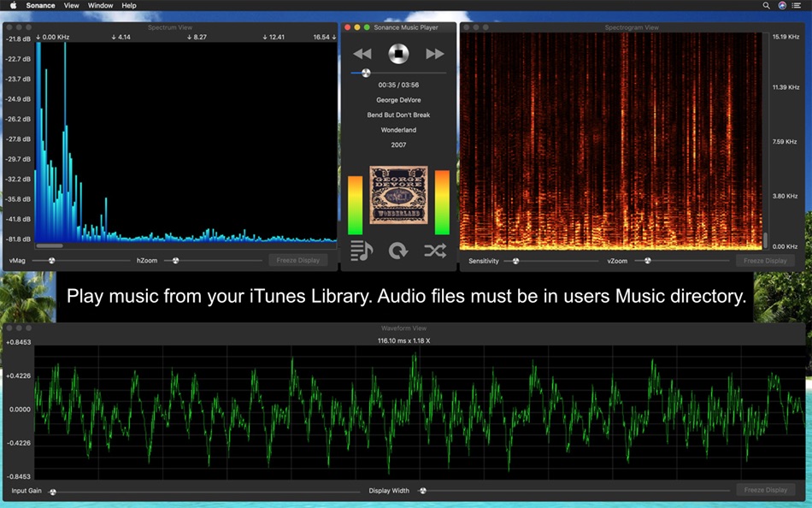Click the Siri icon in the menu bar

(782, 6)
